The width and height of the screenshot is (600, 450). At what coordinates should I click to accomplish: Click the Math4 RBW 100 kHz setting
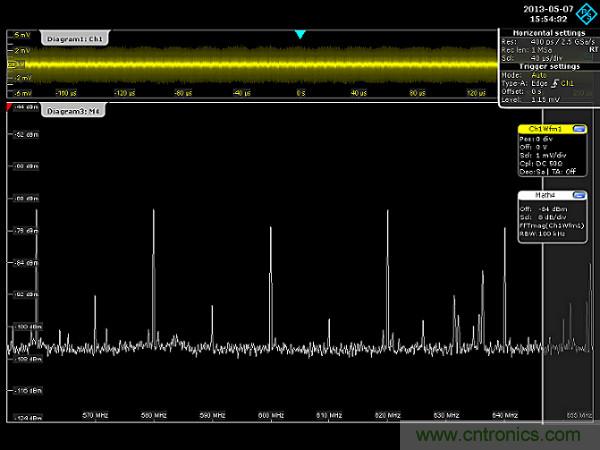coord(543,234)
